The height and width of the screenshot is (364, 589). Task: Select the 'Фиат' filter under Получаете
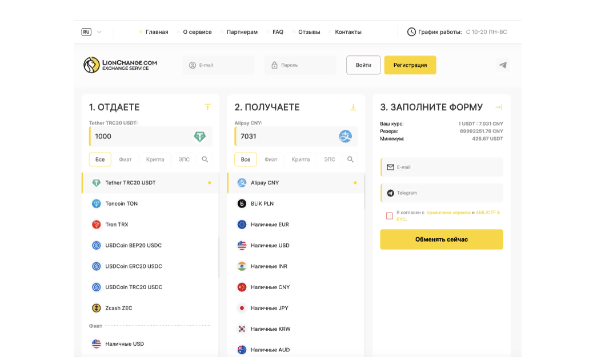[271, 159]
